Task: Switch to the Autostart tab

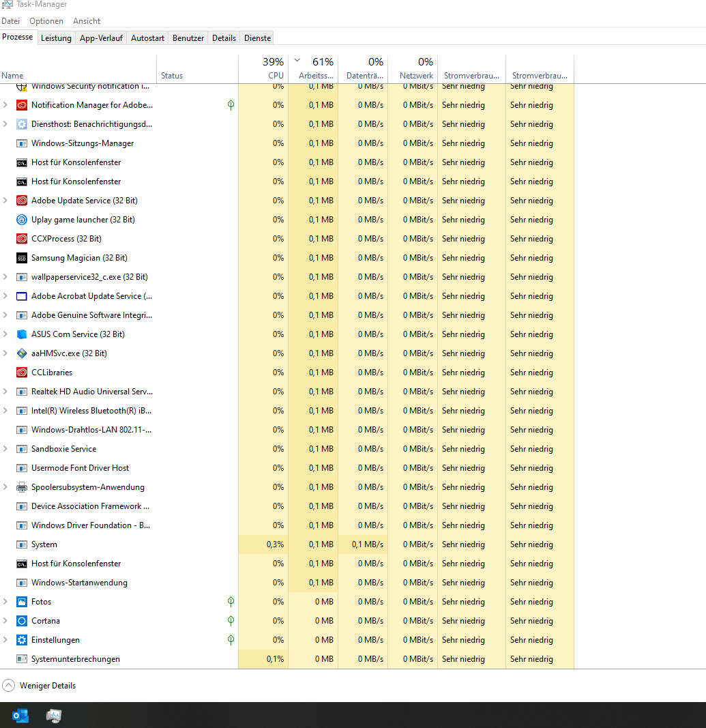Action: [147, 38]
